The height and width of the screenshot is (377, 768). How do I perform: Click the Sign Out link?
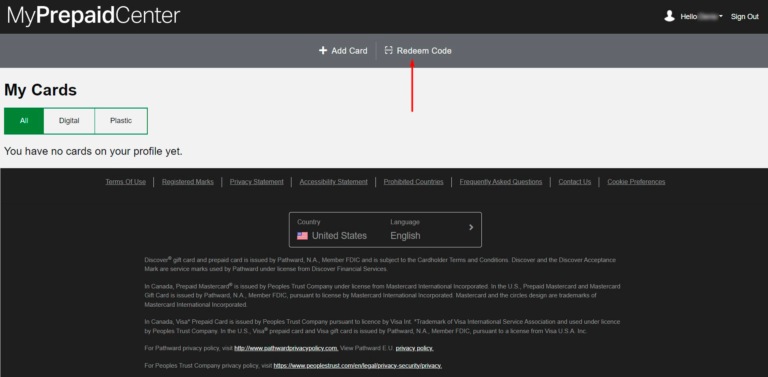[744, 17]
